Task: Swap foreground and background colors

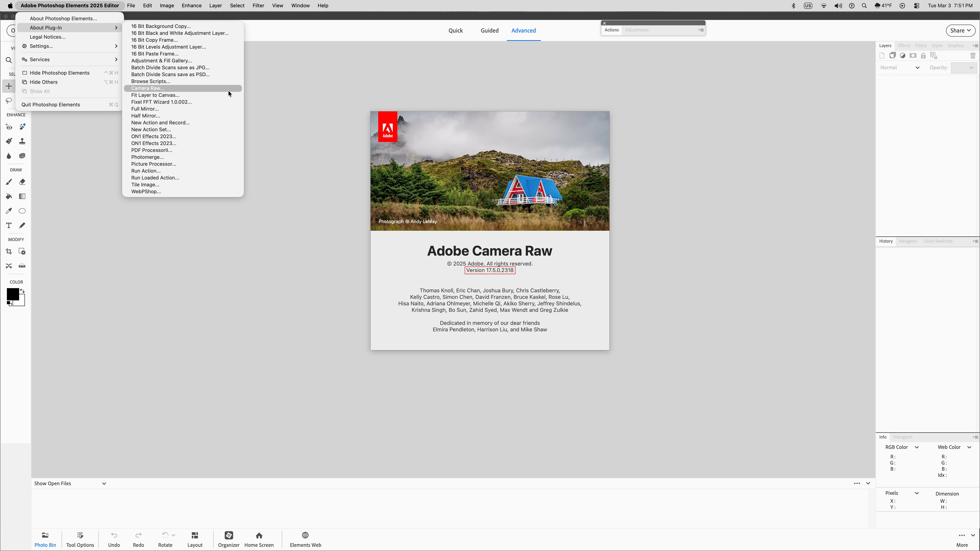Action: 22,291
